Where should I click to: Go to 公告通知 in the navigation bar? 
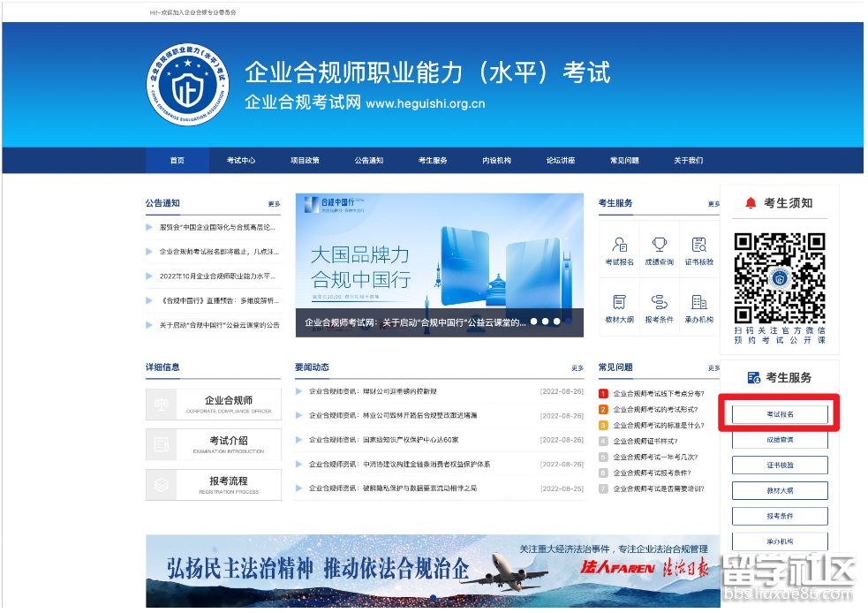click(369, 161)
